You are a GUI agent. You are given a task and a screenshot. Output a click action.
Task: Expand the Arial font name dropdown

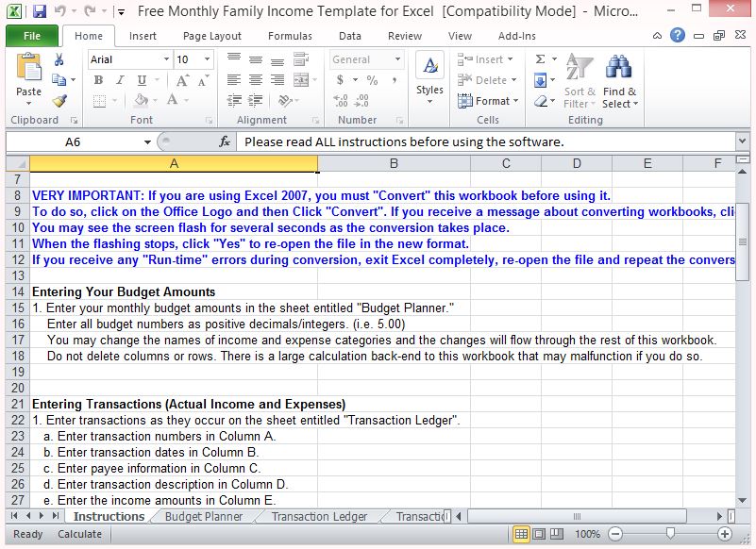click(165, 59)
